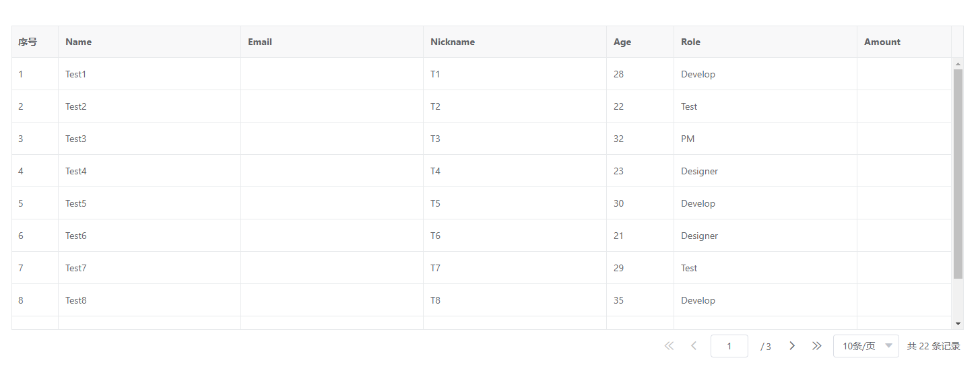Click the Name column header
This screenshot has height=379, width=980.
79,42
